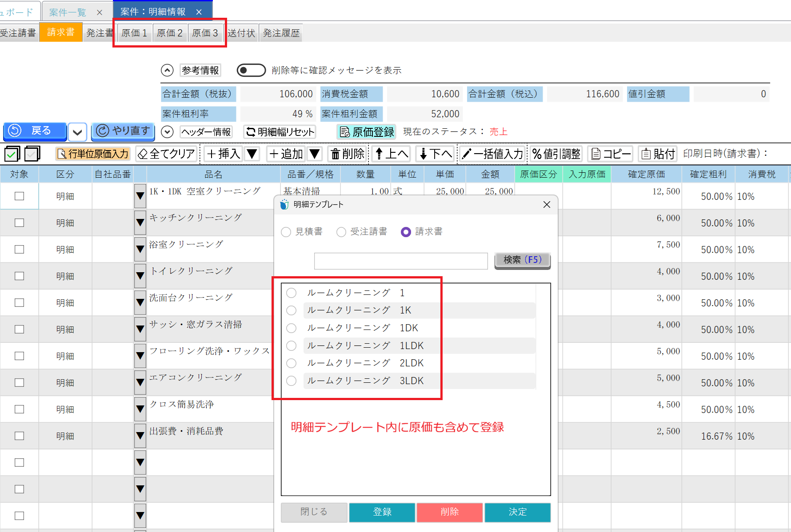791x532 pixels.
Task: Switch to the 請求書 tab
Action: tap(61, 32)
